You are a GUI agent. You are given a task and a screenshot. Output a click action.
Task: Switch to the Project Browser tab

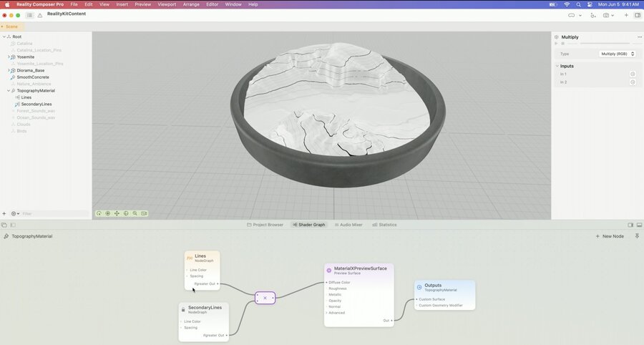[265, 225]
